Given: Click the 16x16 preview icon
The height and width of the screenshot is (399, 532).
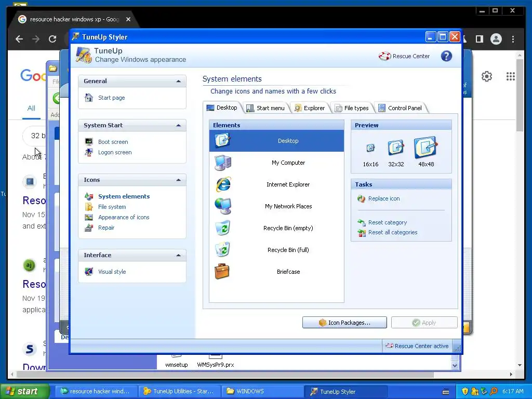Looking at the screenshot, I should [370, 148].
